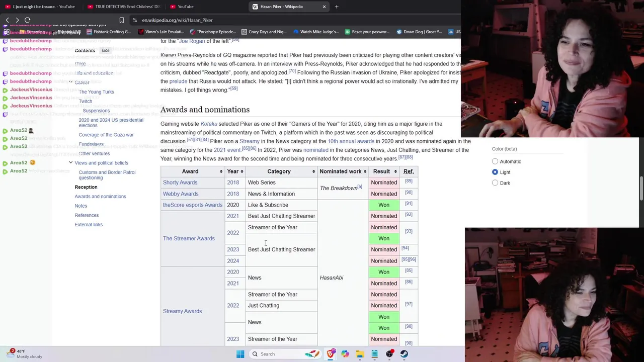Open Reset your password bookmark
Image resolution: width=644 pixels, height=362 pixels.
(x=367, y=32)
